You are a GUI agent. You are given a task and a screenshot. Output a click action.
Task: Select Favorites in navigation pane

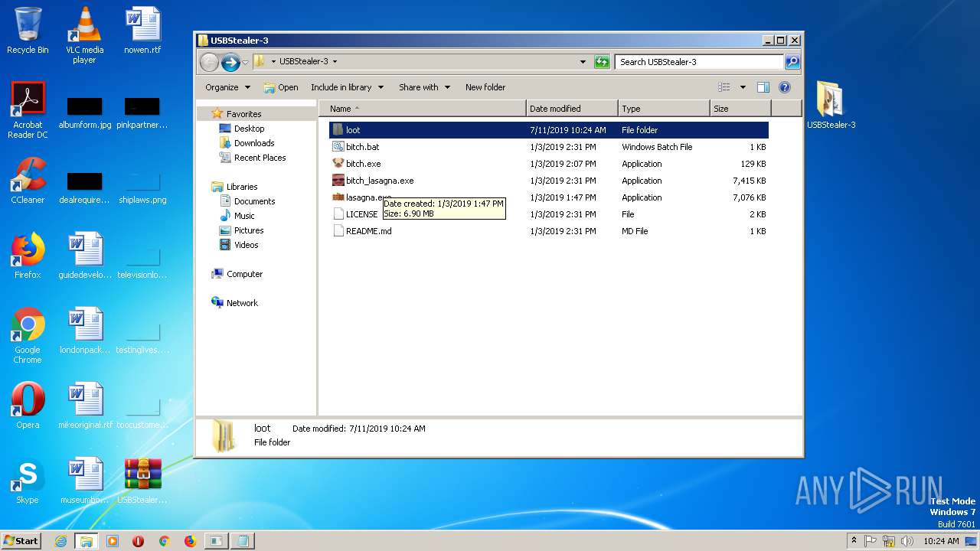click(243, 114)
